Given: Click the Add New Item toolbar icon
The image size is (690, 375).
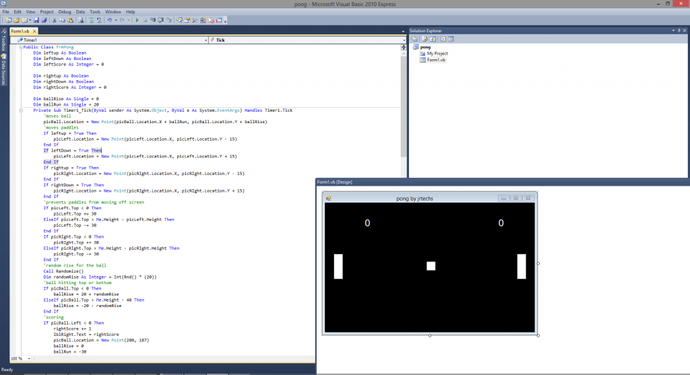Looking at the screenshot, I should tap(24, 20).
